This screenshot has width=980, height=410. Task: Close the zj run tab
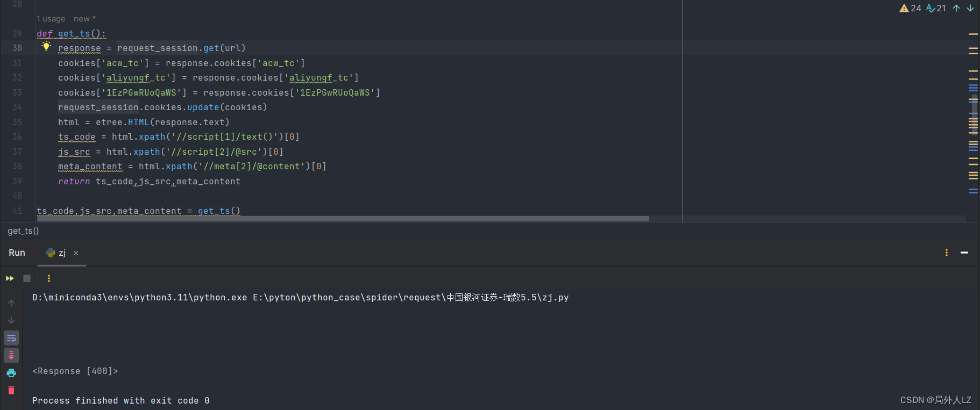tap(76, 253)
